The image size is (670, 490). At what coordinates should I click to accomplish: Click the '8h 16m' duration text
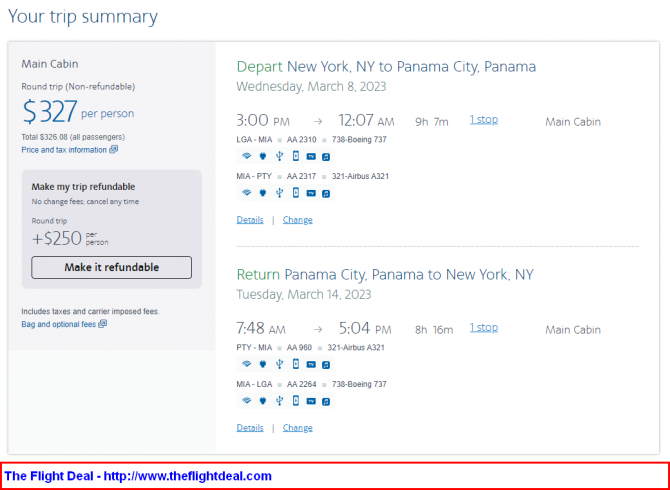pyautogui.click(x=434, y=330)
